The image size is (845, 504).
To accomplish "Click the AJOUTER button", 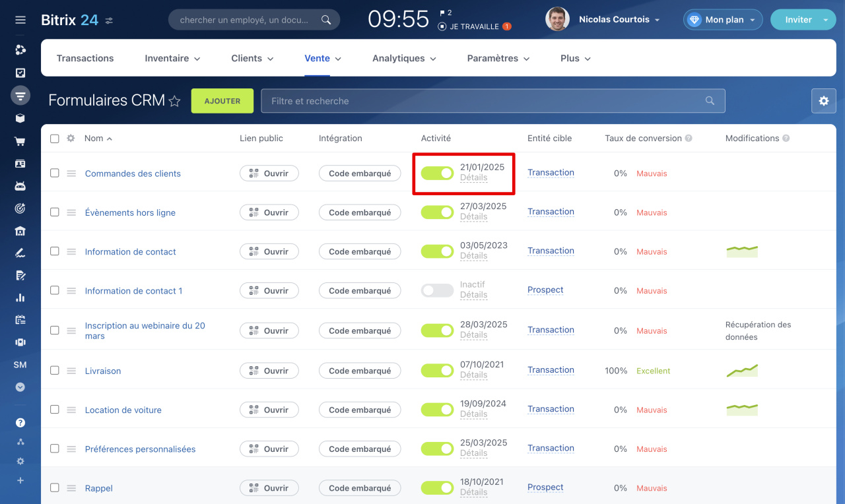I will (x=222, y=101).
